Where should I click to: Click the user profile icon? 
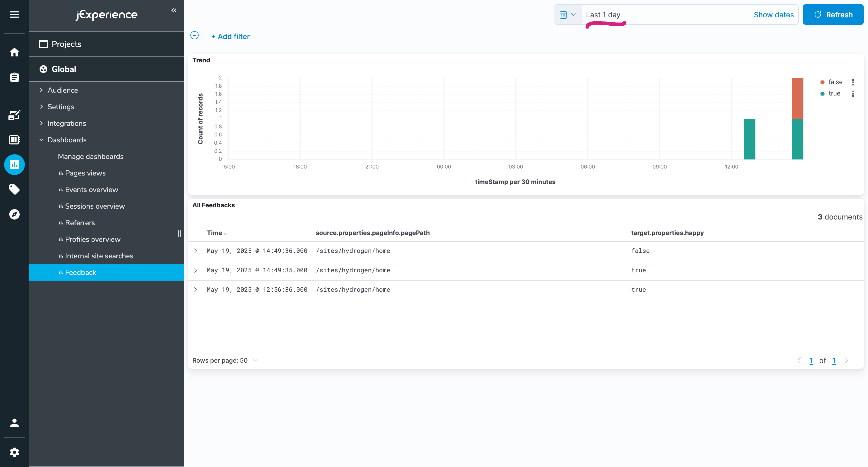pyautogui.click(x=14, y=423)
